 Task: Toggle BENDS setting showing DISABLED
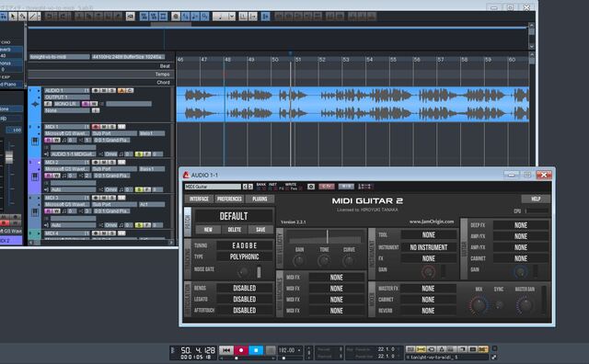245,288
